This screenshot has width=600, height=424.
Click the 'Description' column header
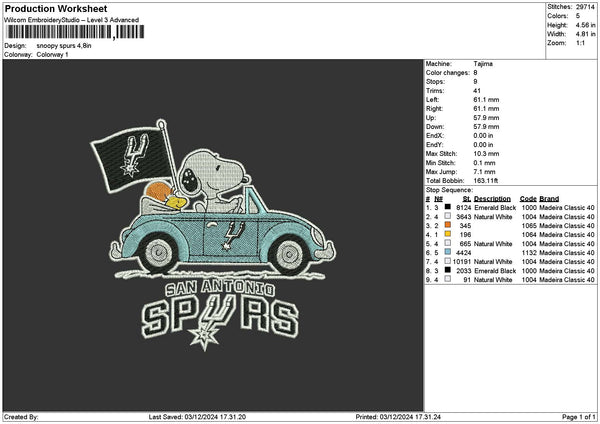[492, 199]
